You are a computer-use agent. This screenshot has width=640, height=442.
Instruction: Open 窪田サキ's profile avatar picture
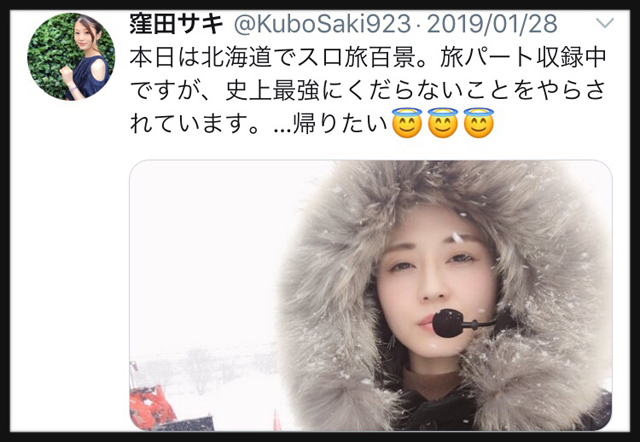(71, 56)
